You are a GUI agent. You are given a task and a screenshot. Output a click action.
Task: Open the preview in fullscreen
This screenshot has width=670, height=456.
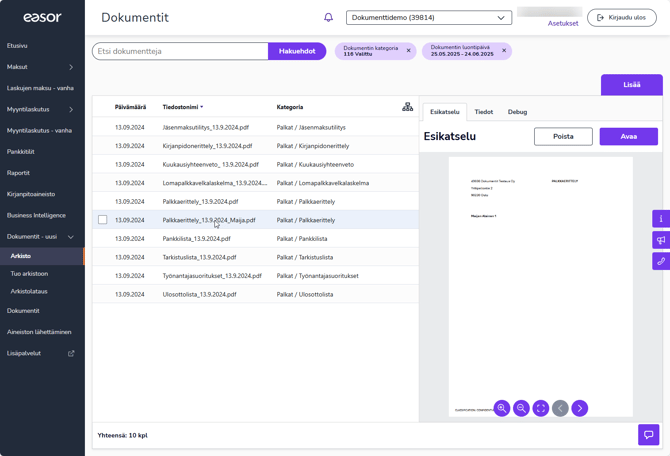(541, 408)
